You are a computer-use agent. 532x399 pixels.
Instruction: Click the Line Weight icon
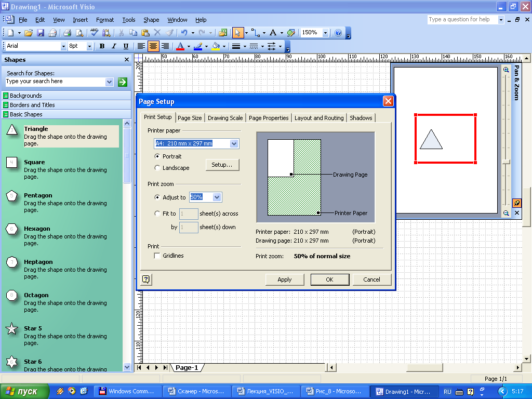(x=236, y=46)
